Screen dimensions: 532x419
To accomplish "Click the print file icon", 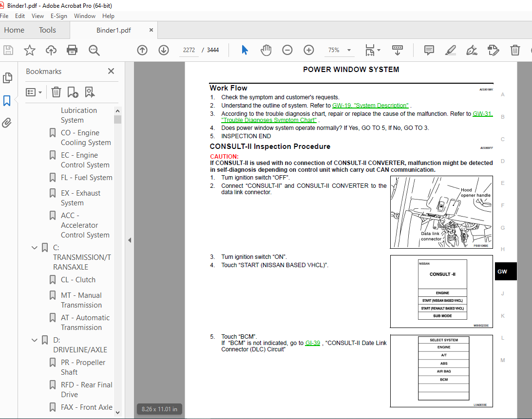I will 72,50.
